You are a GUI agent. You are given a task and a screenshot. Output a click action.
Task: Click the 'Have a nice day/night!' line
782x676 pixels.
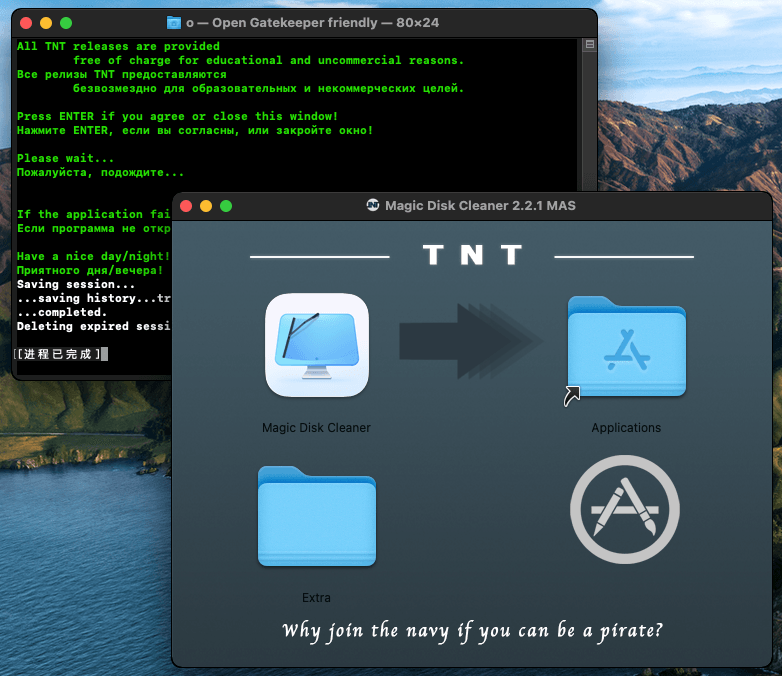coord(93,256)
